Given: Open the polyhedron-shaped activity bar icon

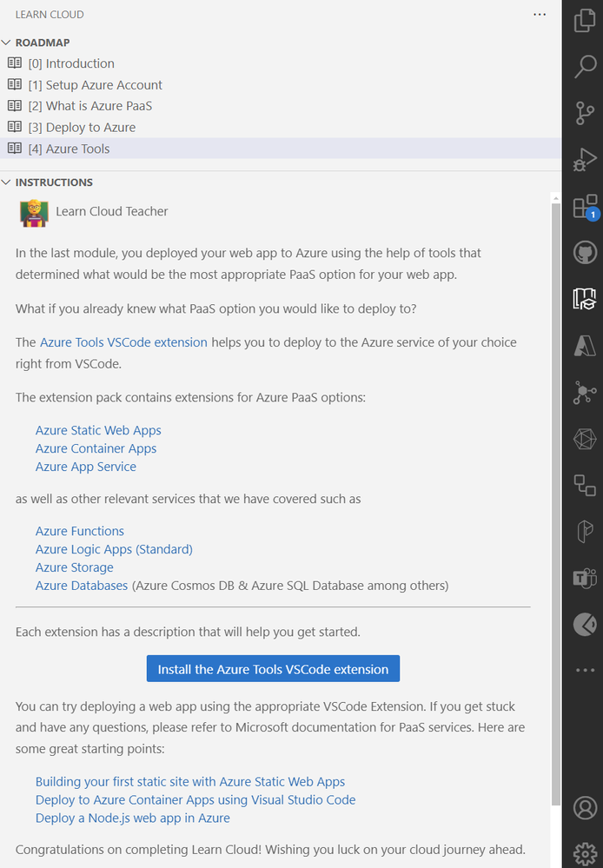Looking at the screenshot, I should (585, 439).
